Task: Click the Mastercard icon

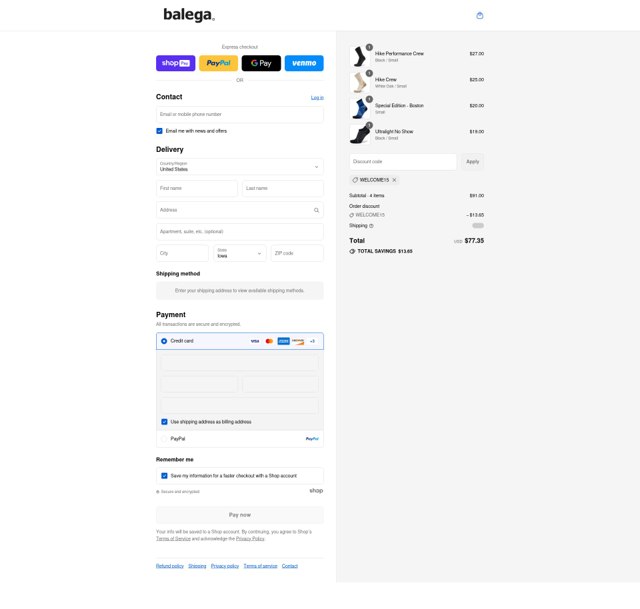Action: 269,341
